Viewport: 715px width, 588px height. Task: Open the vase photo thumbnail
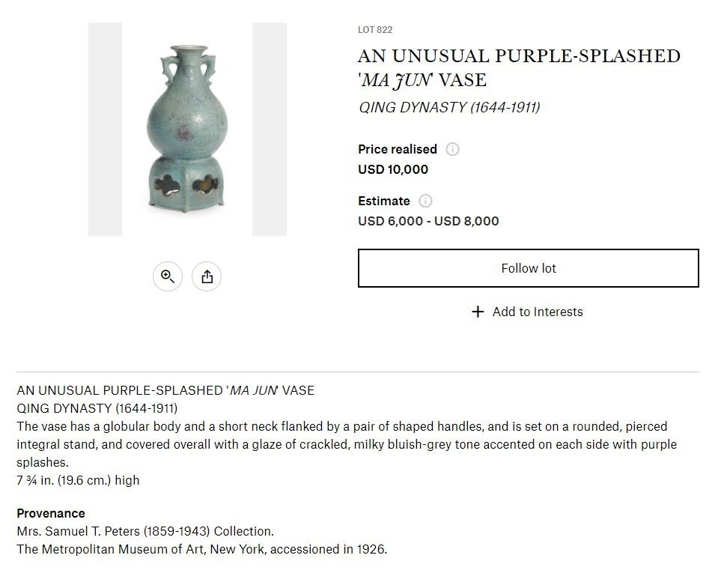[187, 129]
